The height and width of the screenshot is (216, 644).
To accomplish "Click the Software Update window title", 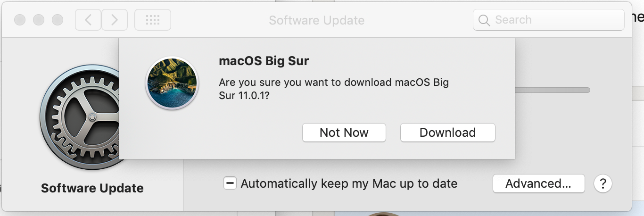I will pos(316,20).
